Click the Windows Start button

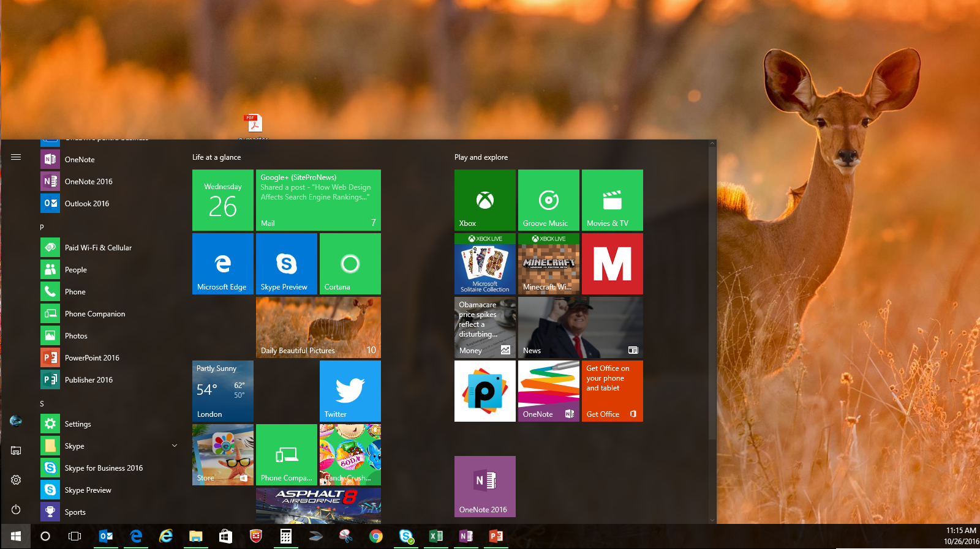[x=15, y=536]
